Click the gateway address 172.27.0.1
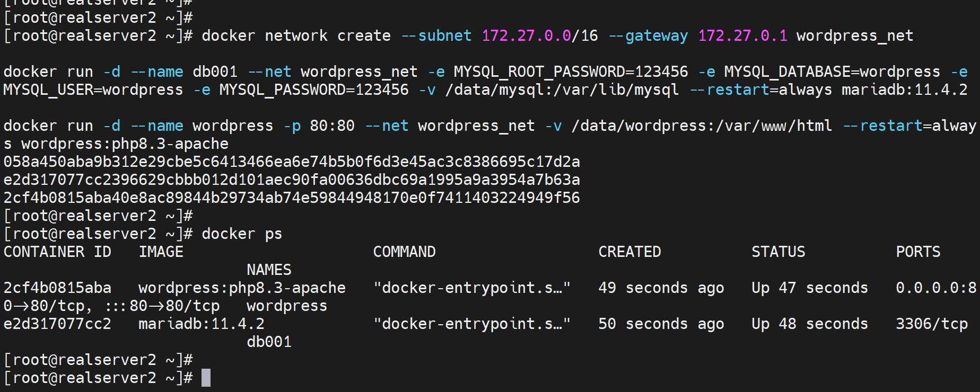 [742, 35]
